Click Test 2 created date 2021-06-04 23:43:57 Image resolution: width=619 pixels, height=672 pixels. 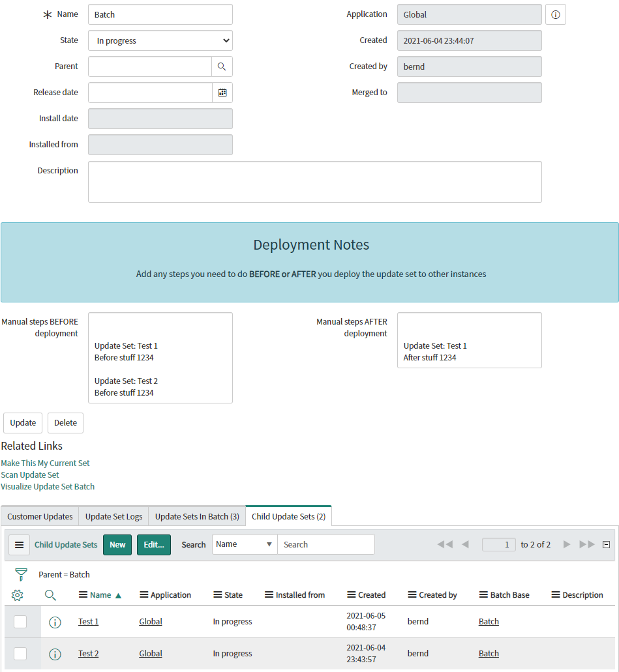366,654
